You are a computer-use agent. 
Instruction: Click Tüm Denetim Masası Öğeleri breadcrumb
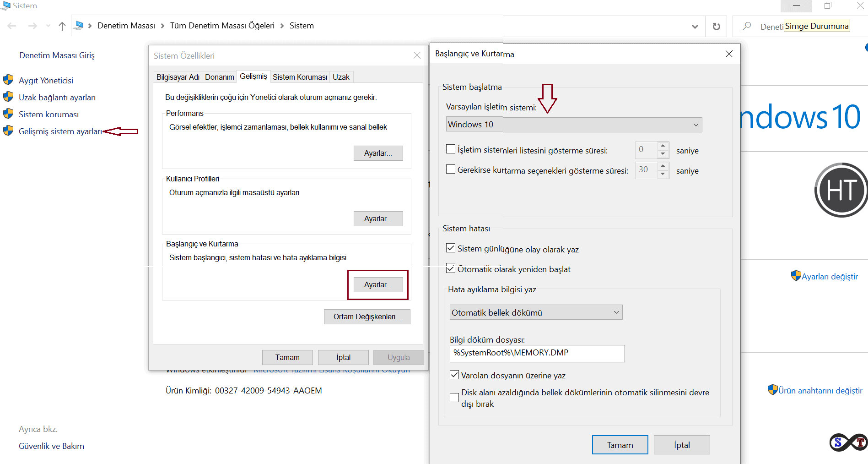click(x=222, y=26)
